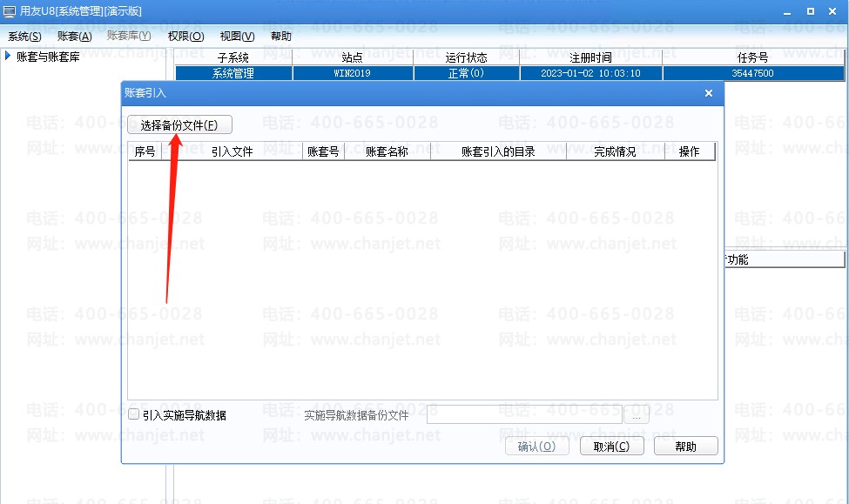Click the WIN2019 station cell

click(353, 73)
